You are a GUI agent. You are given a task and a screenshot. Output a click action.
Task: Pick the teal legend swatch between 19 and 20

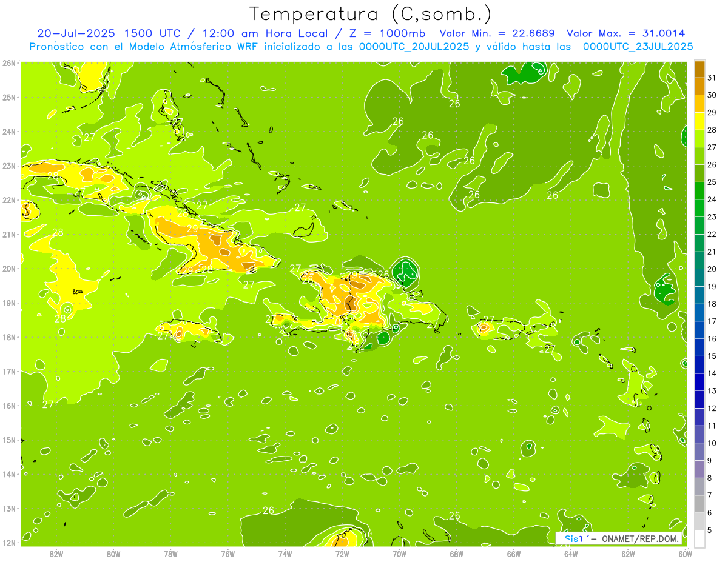pos(699,278)
